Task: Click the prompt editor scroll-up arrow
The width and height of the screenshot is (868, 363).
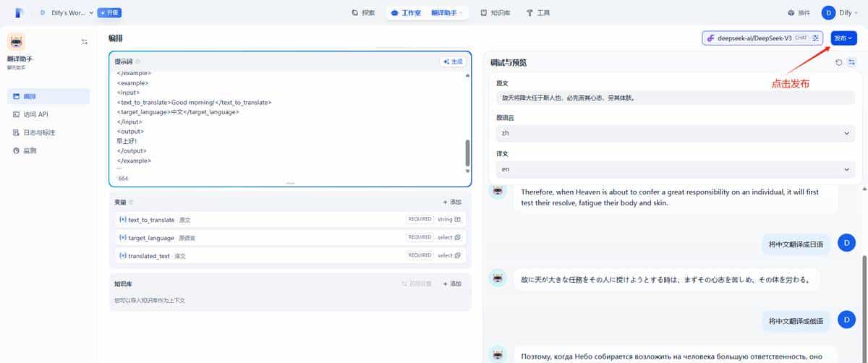Action: (467, 75)
